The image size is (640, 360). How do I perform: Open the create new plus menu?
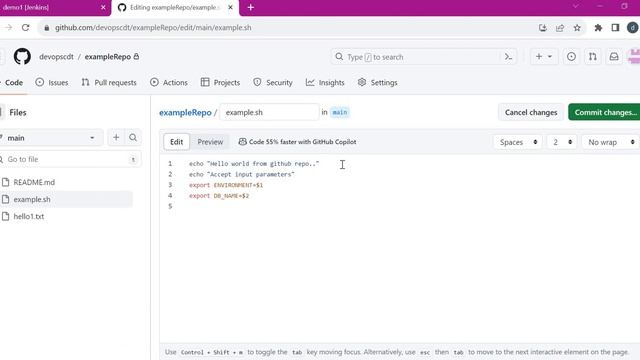coord(544,57)
